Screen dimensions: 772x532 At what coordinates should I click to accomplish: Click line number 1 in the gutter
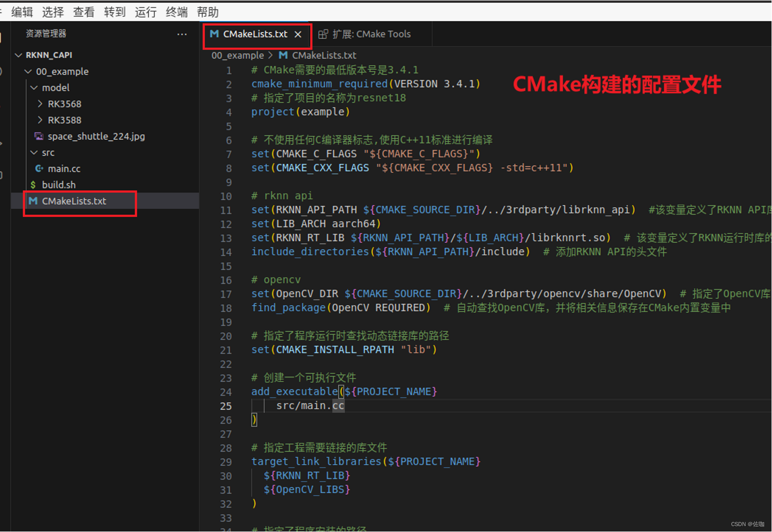click(x=229, y=70)
